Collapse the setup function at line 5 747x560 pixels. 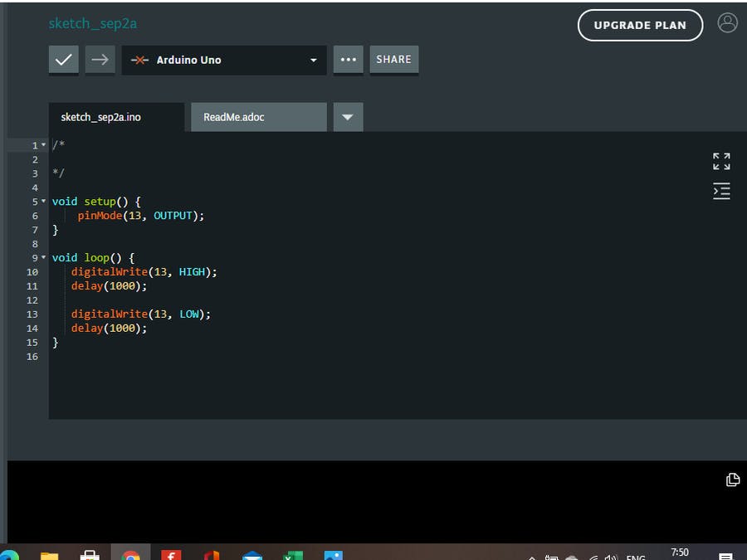[43, 202]
